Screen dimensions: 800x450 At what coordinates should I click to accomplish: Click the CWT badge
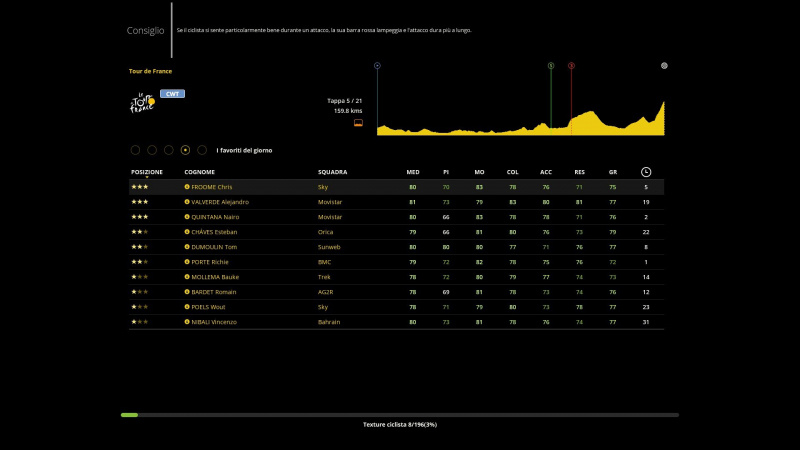[172, 94]
